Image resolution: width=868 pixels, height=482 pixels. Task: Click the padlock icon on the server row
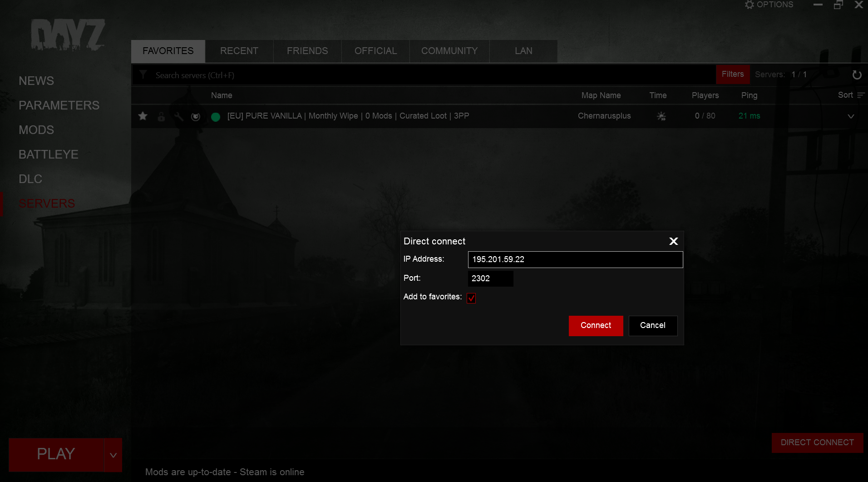161,117
